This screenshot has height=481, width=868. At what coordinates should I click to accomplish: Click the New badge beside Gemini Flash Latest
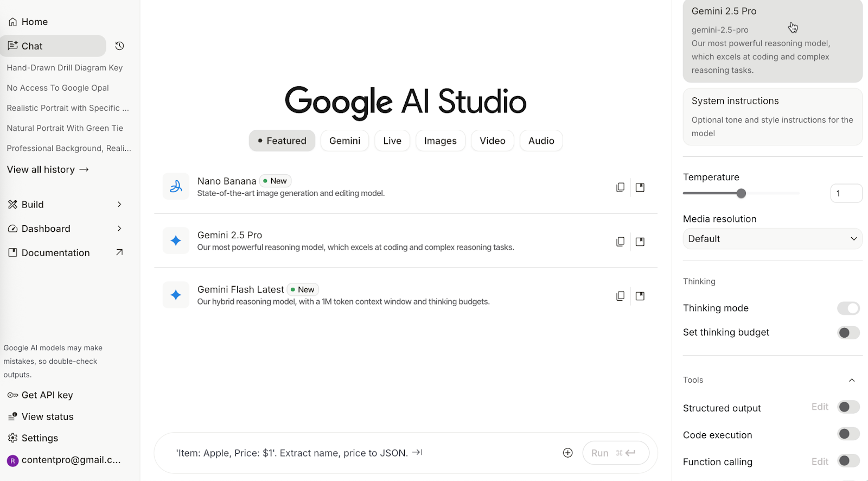click(x=303, y=289)
